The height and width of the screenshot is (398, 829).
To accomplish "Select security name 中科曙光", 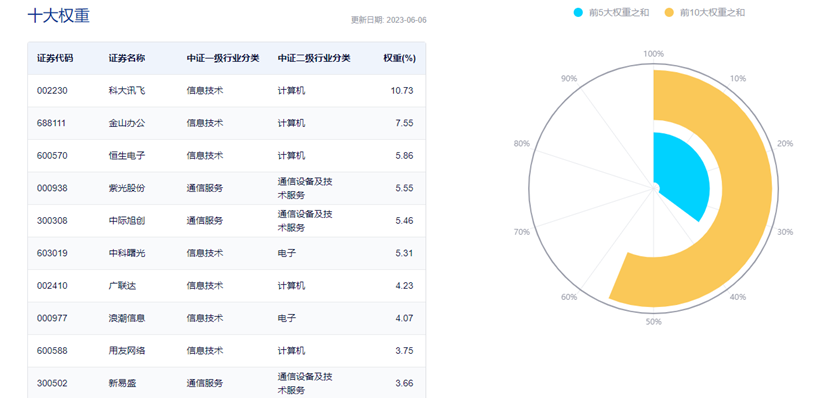I will 127,253.
